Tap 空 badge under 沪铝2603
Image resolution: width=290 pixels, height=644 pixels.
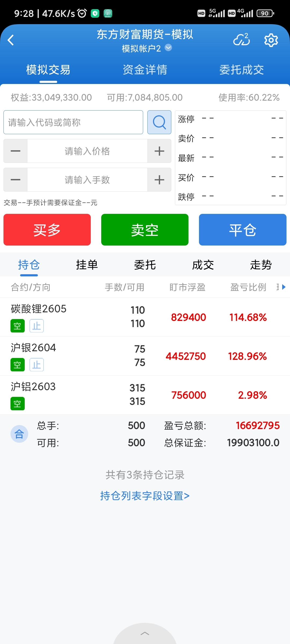(17, 404)
